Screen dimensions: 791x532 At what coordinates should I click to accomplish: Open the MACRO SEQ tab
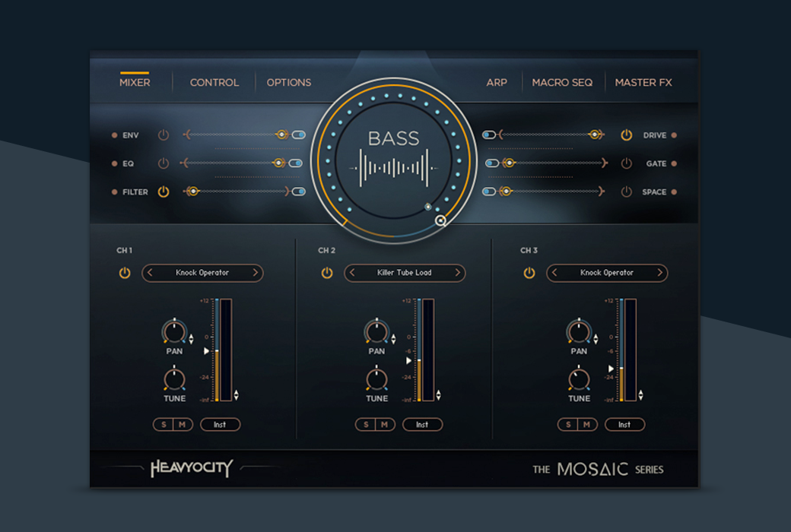(x=563, y=82)
